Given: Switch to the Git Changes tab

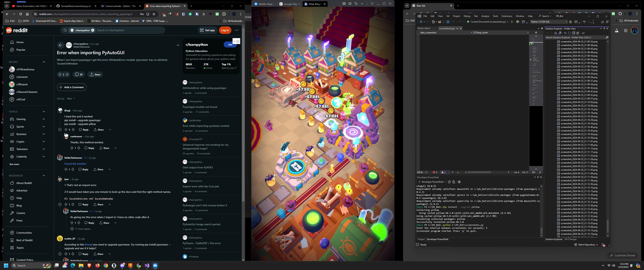Looking at the screenshot, I should [570, 239].
